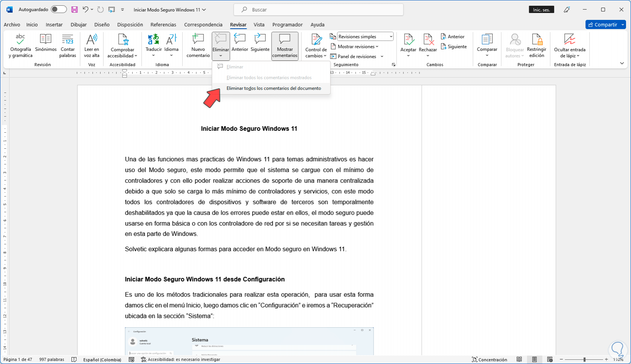
Task: Toggle Mostrar comentarios button
Action: coord(285,46)
